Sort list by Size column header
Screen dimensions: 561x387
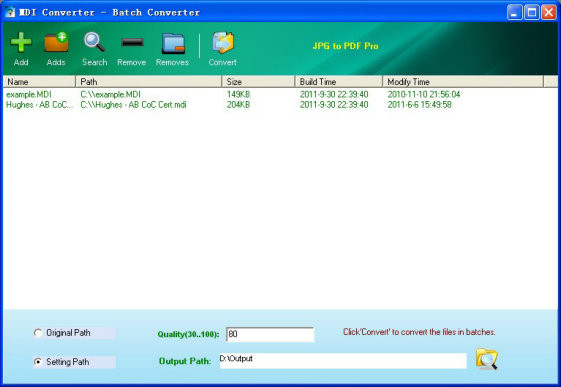(x=258, y=82)
